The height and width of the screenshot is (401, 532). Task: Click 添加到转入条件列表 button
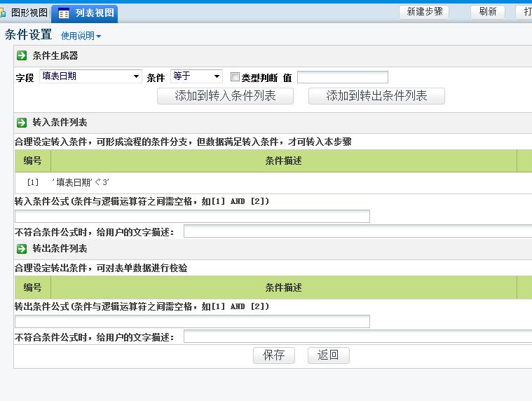coord(225,96)
